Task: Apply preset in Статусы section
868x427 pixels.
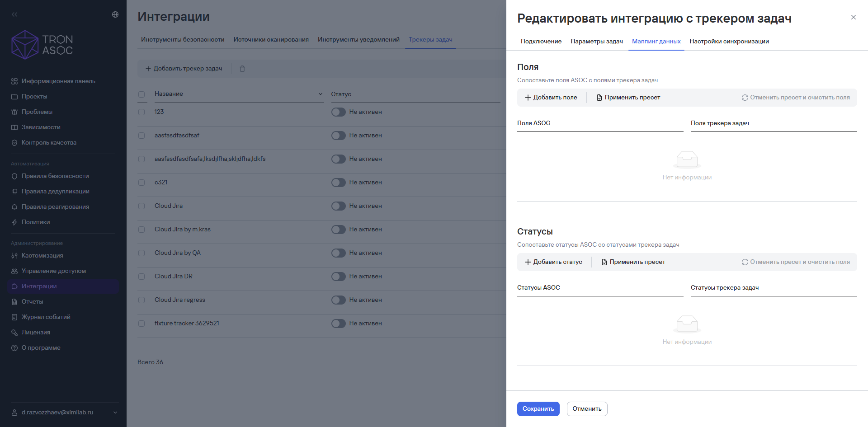Action: point(633,262)
